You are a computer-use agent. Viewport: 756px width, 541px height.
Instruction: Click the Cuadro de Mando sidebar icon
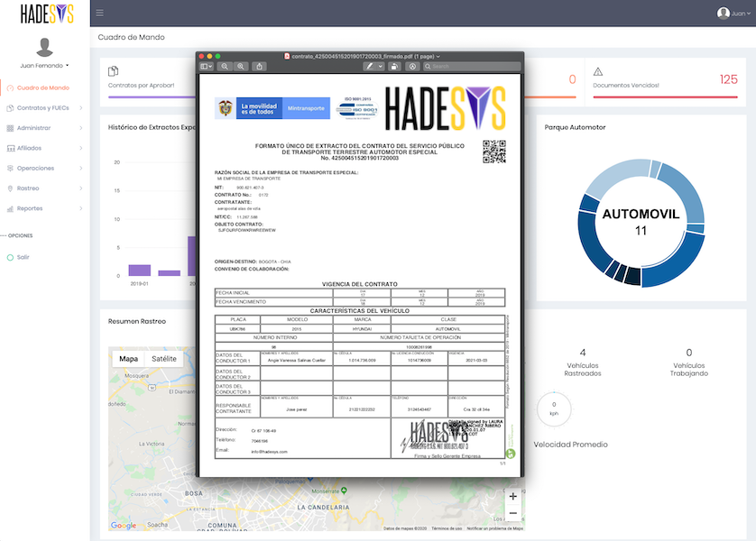pyautogui.click(x=10, y=87)
